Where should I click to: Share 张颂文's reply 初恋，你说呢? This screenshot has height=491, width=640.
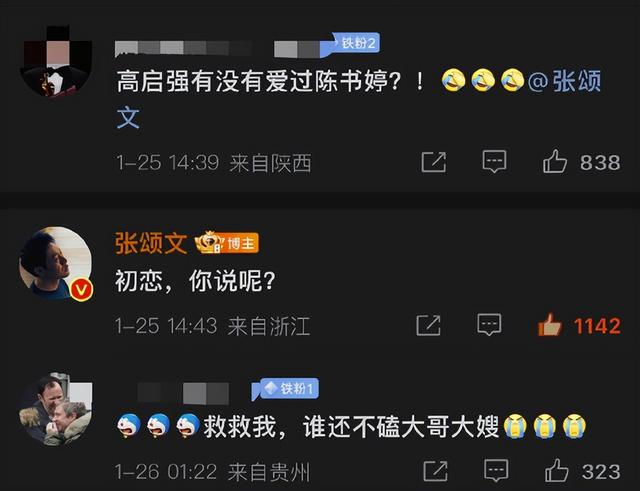tap(428, 325)
